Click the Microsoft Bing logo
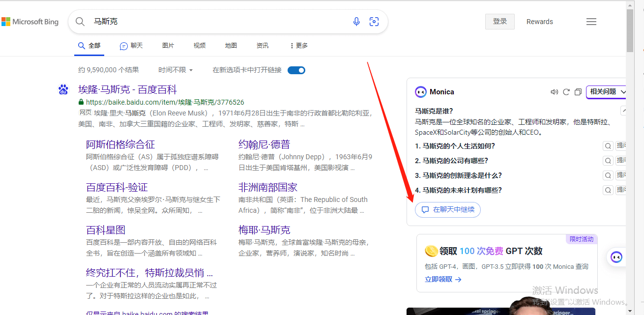The height and width of the screenshot is (315, 644). 30,22
